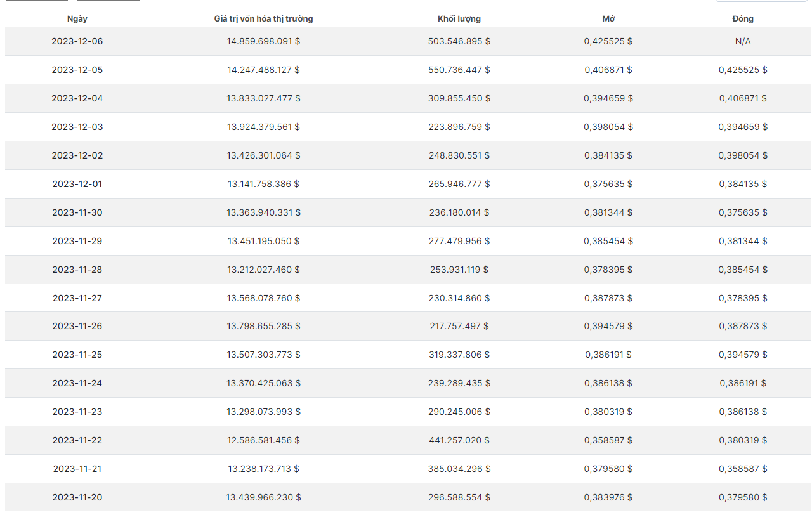Viewport: 812px width, 515px height.
Task: Click the Mở value in the 2023-11-29 row
Action: 608,241
